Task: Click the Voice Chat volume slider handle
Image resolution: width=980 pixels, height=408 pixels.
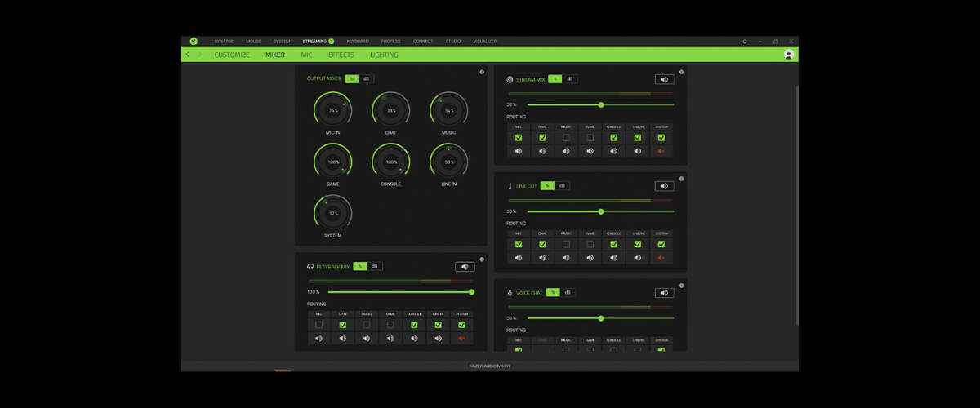Action: click(601, 317)
